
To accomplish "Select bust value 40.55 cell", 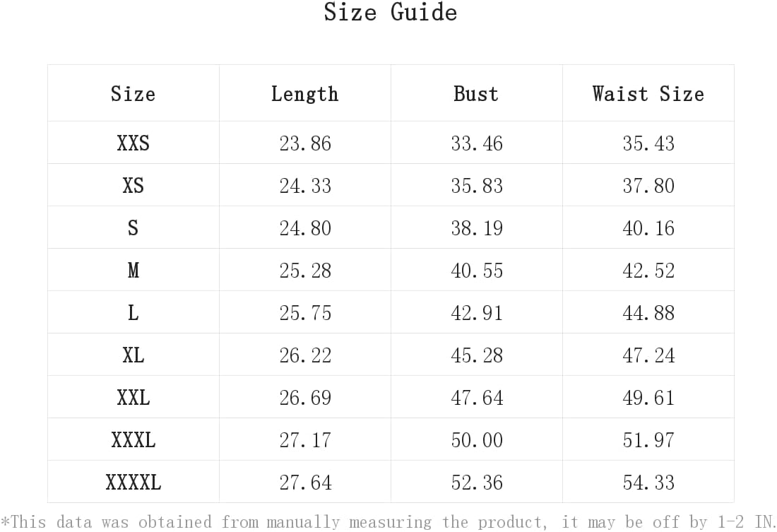I will click(x=477, y=270).
